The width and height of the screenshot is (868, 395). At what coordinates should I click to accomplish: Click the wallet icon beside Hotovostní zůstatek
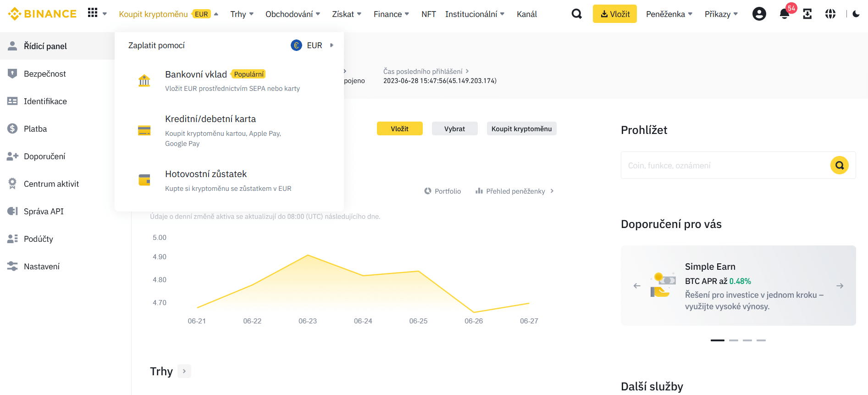[144, 180]
